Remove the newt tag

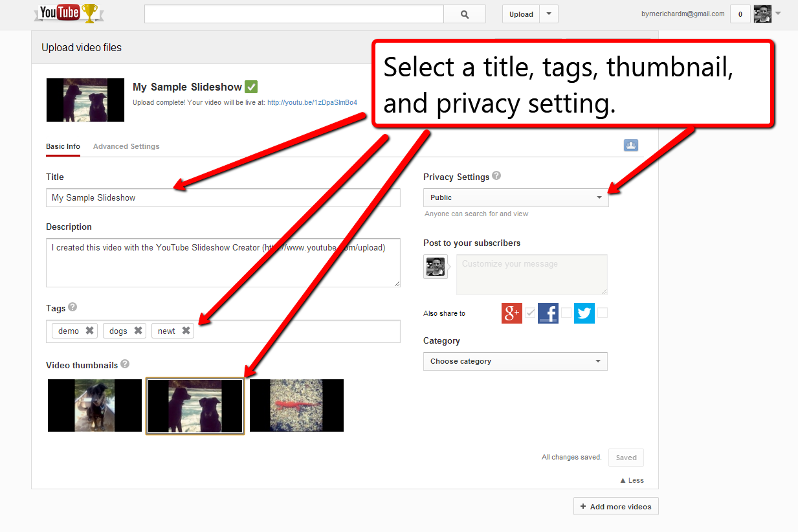pos(186,330)
